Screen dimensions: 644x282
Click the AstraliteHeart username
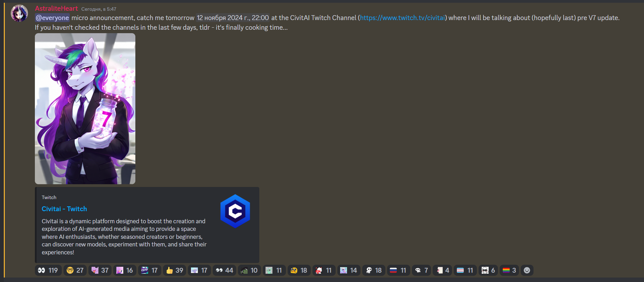(56, 9)
